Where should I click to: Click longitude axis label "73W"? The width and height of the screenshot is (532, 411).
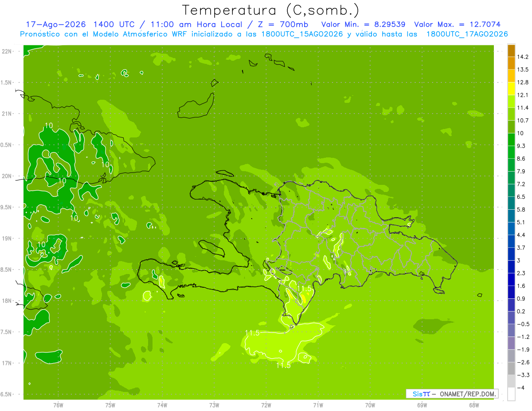(x=214, y=405)
